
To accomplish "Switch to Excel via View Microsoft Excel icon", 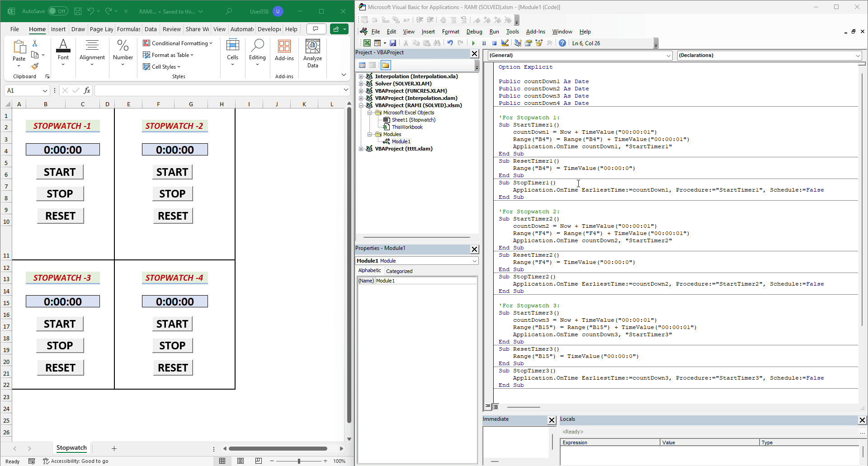I will pyautogui.click(x=367, y=43).
